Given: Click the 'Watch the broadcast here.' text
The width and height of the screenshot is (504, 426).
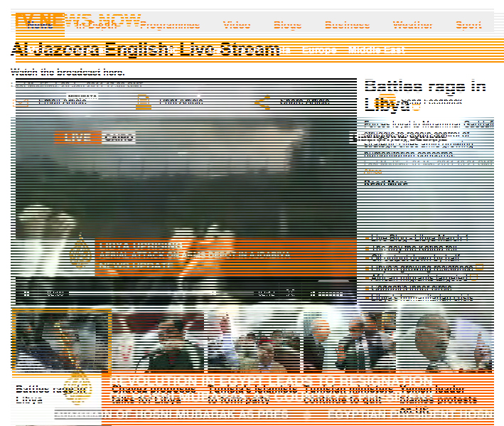Looking at the screenshot, I should click(x=68, y=72).
